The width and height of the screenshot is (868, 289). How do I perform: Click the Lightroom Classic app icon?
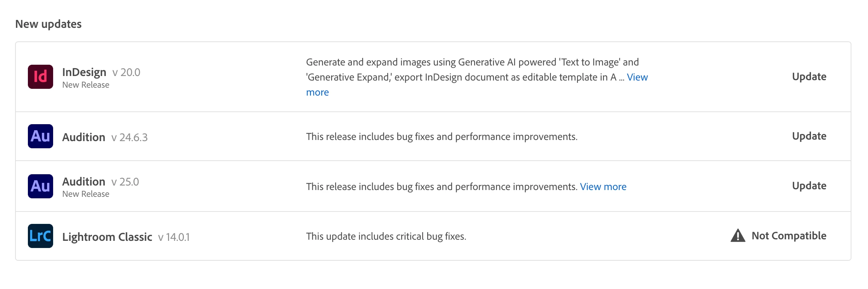point(40,236)
